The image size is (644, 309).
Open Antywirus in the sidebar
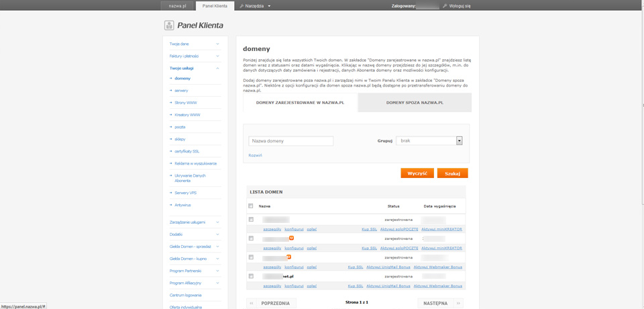tap(182, 205)
